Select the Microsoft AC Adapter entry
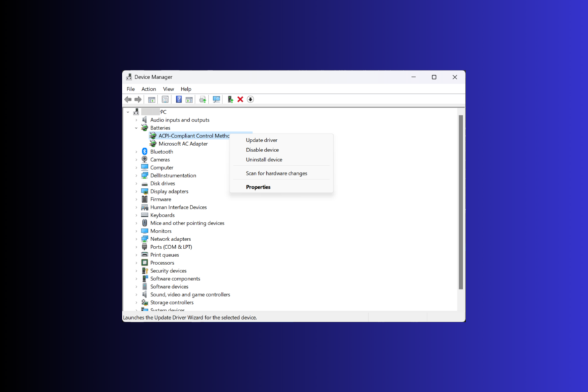The height and width of the screenshot is (392, 588). coord(183,144)
